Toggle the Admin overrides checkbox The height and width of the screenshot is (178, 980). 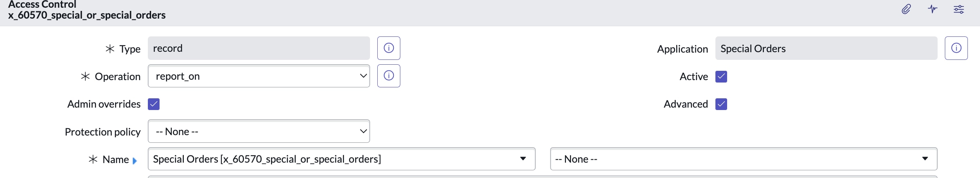[154, 104]
